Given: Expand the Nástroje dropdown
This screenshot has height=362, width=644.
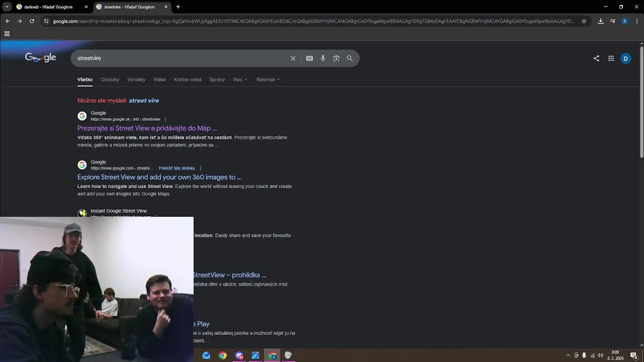Looking at the screenshot, I should pyautogui.click(x=268, y=79).
